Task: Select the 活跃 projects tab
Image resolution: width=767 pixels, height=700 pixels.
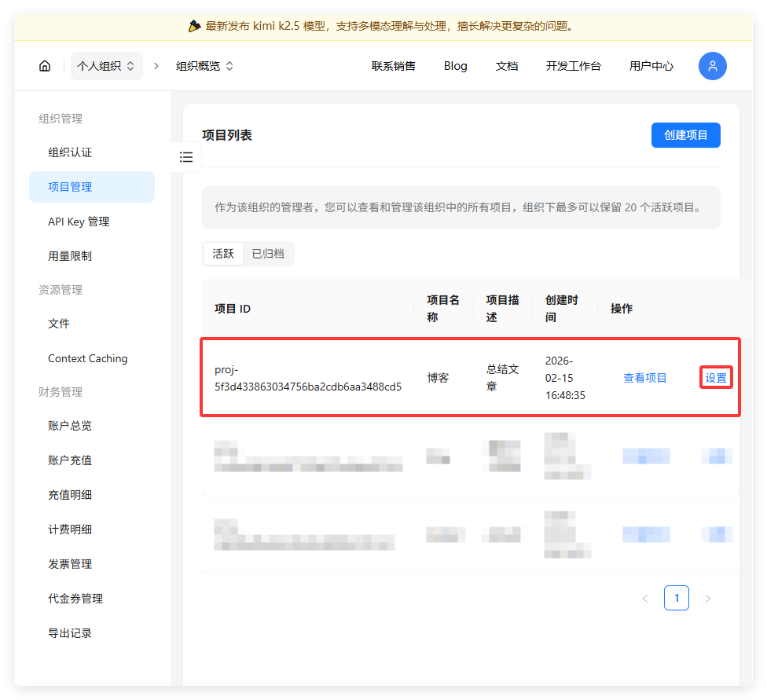Action: coord(223,254)
